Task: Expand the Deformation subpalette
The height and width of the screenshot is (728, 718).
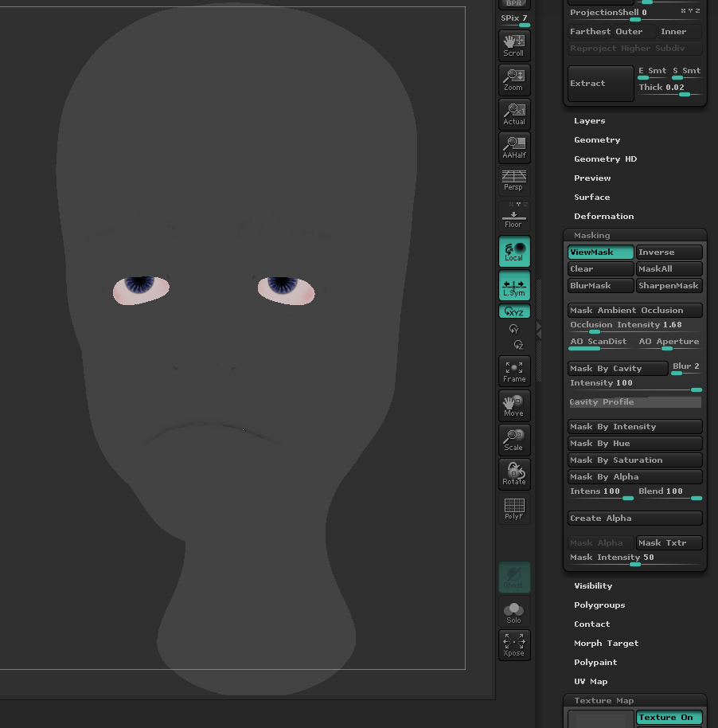Action: click(x=603, y=217)
